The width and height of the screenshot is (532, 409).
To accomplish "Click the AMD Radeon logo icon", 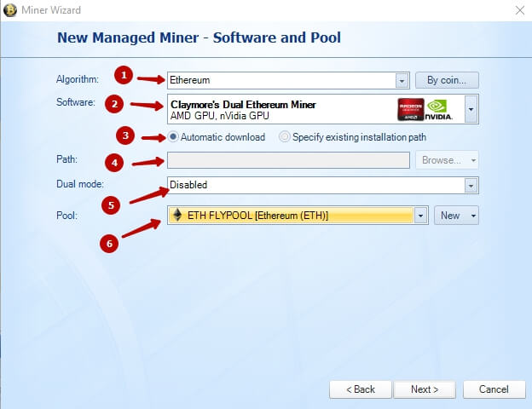I will tap(411, 110).
